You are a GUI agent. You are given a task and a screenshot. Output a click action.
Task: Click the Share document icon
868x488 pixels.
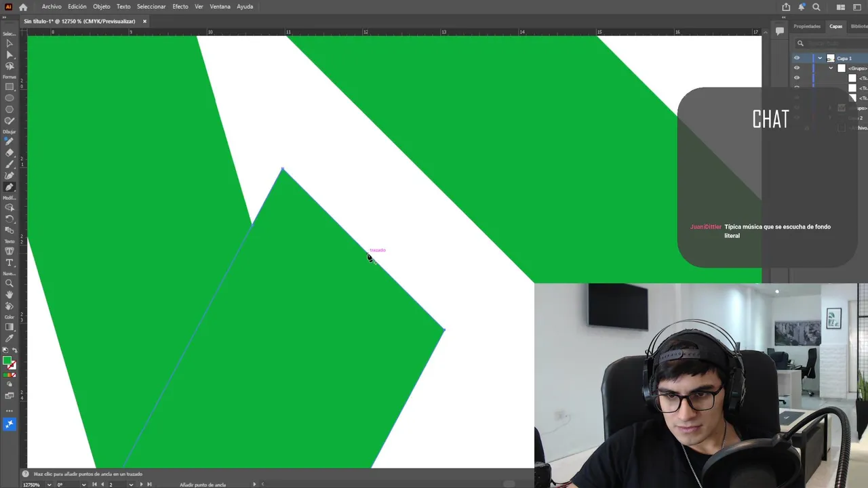coord(786,7)
